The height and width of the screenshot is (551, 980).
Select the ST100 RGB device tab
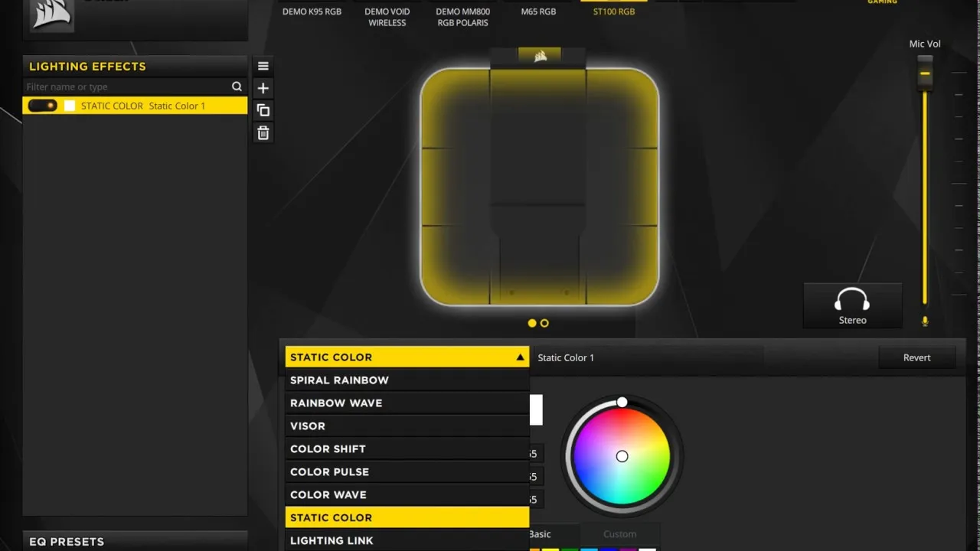pyautogui.click(x=614, y=11)
